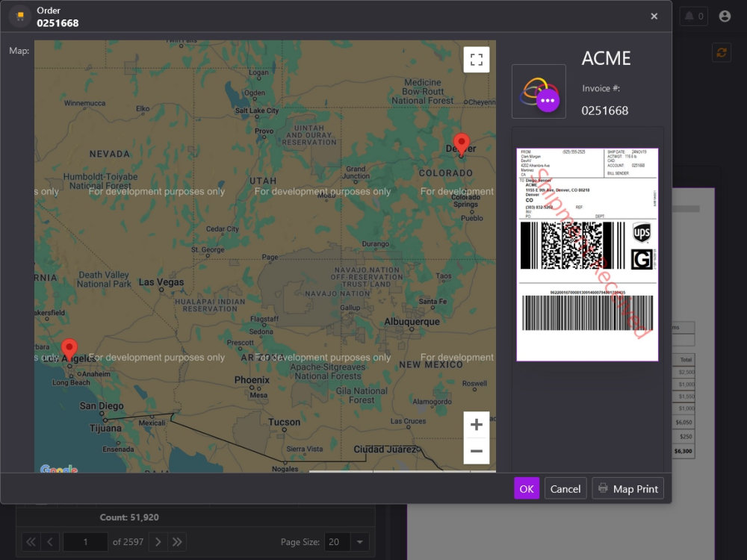Click the 'of 2597' pager text
747x560 pixels.
pyautogui.click(x=128, y=542)
